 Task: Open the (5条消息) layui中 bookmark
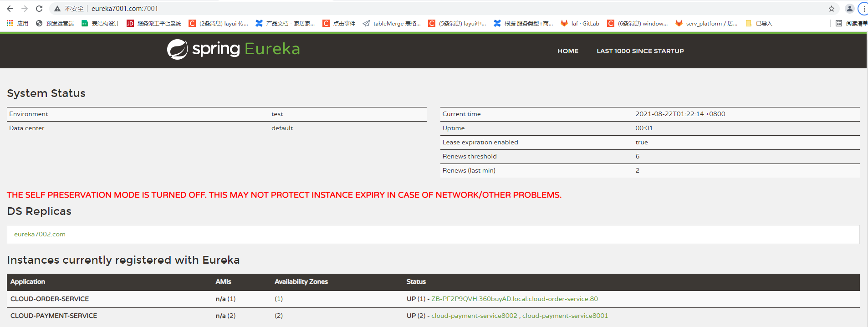[x=457, y=23]
